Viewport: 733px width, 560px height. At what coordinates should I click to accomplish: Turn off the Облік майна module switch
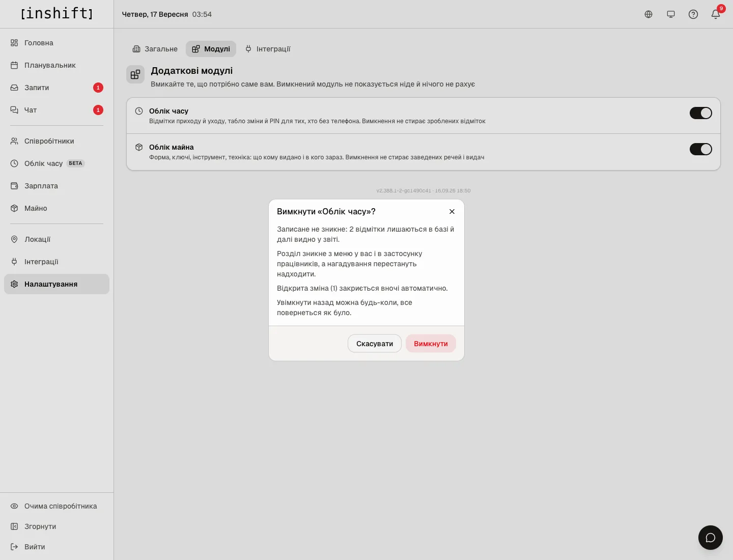point(701,149)
